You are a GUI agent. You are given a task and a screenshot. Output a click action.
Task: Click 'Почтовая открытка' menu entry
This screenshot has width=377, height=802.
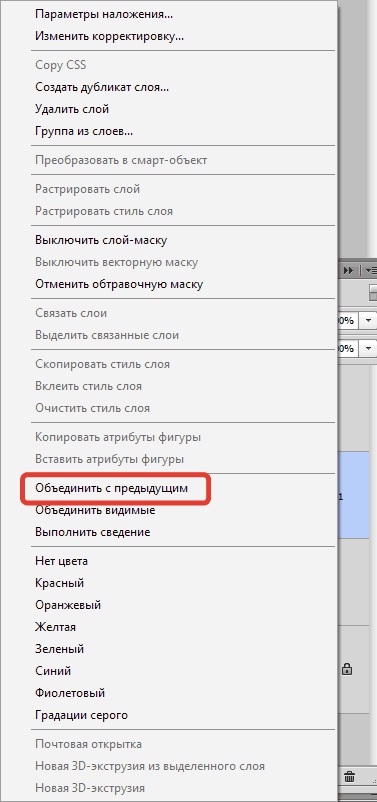[x=88, y=744]
